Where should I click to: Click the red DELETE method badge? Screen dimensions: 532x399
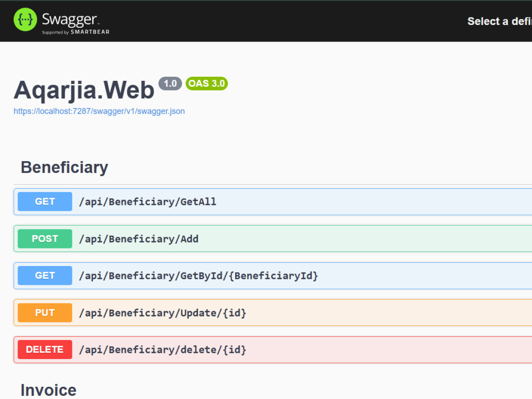(x=45, y=350)
